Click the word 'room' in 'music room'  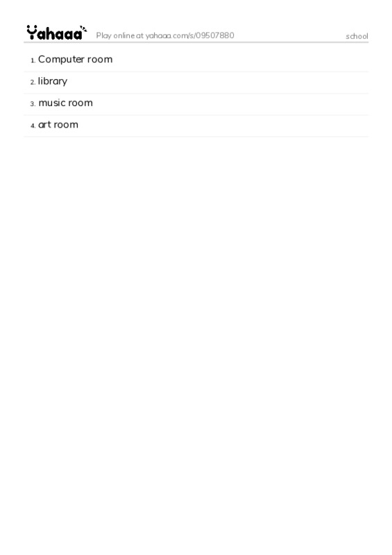click(x=80, y=103)
